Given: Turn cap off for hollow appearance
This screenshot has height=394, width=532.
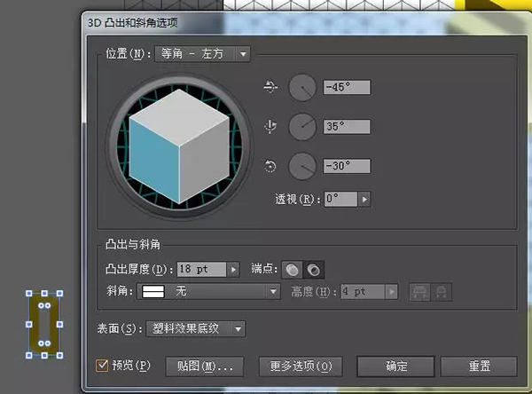Looking at the screenshot, I should (314, 270).
